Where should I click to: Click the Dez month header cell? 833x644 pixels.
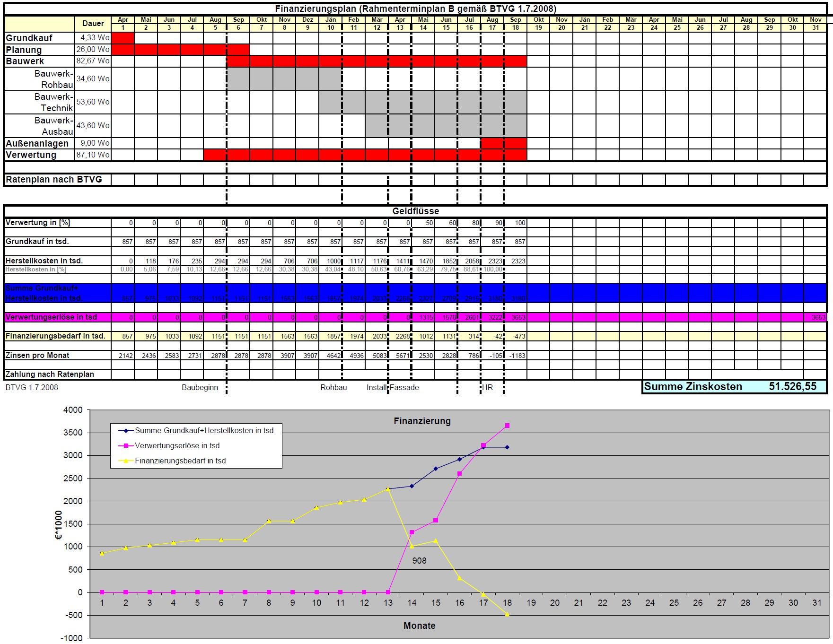[307, 20]
